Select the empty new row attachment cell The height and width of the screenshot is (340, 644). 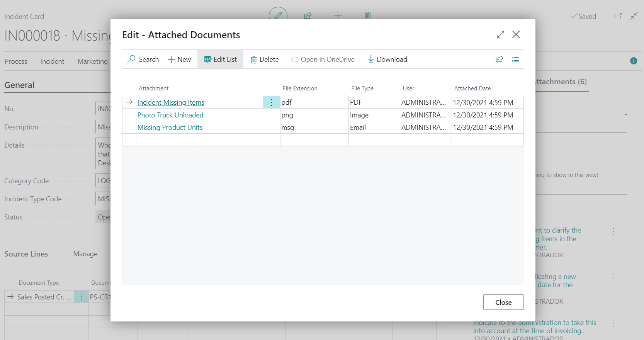click(199, 140)
